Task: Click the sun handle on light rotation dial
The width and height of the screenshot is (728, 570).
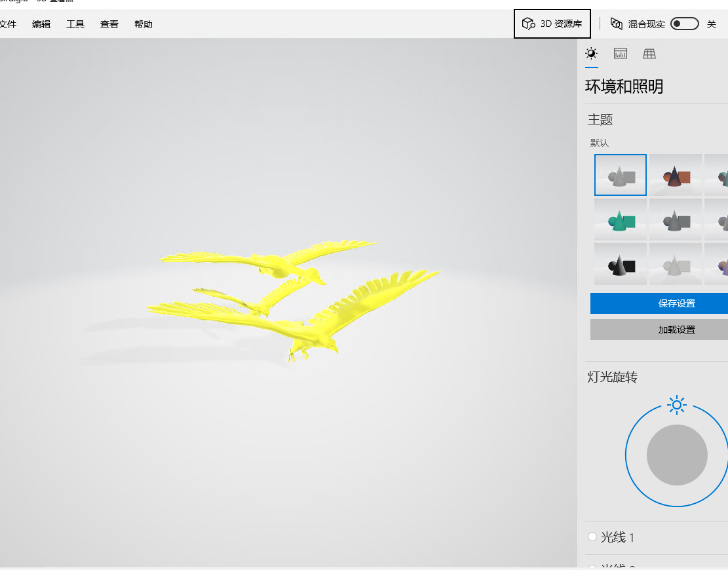Action: pos(677,405)
